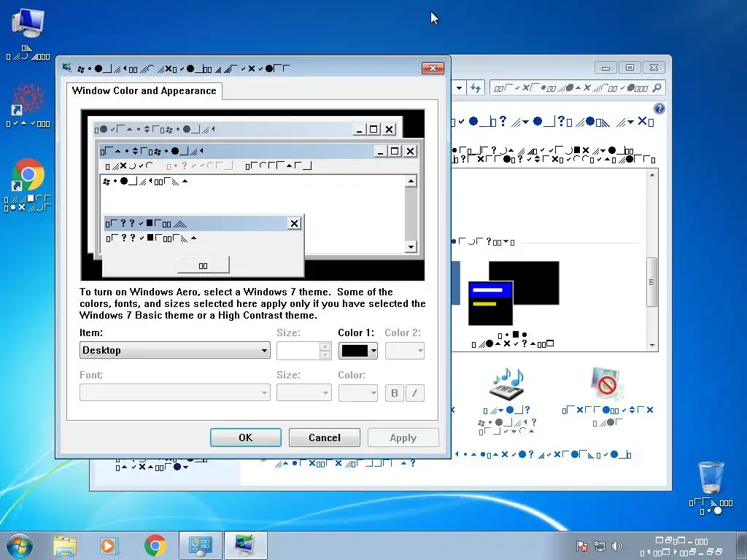This screenshot has width=747, height=560.
Task: Open the Item dropdown showing Desktop
Action: [x=175, y=350]
